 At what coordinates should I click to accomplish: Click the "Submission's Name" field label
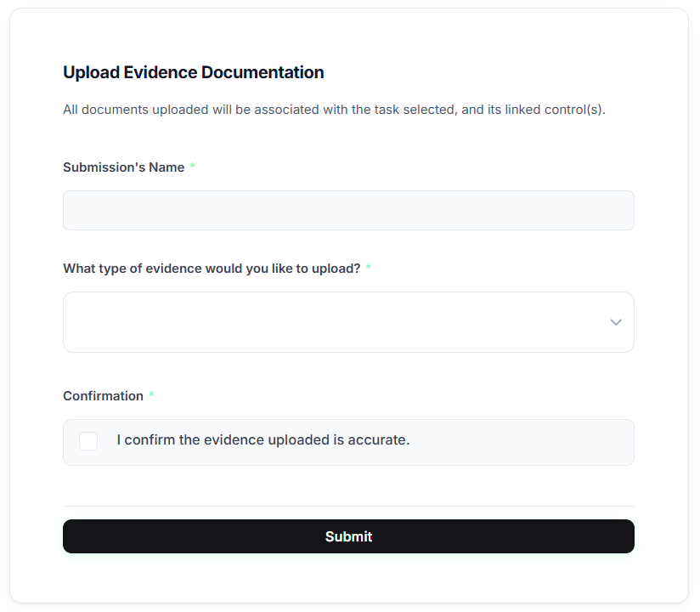[x=123, y=167]
